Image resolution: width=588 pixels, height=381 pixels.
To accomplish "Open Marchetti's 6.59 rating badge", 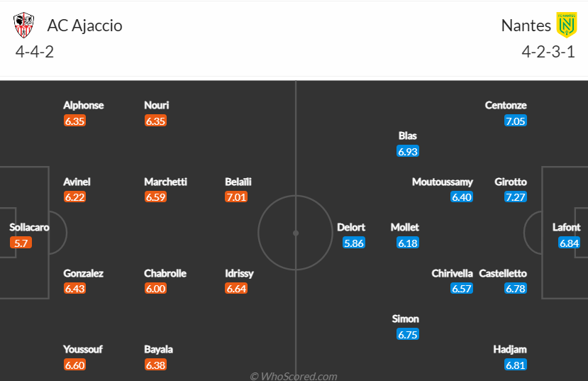I will click(155, 197).
